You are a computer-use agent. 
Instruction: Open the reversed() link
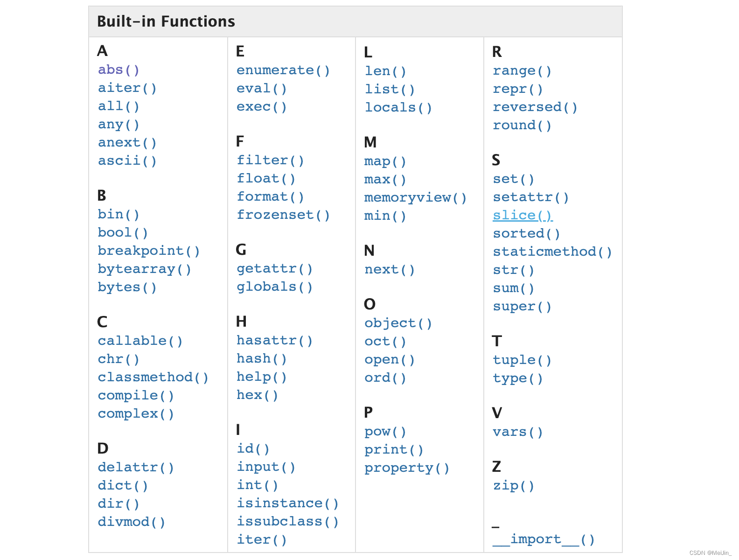coord(535,107)
